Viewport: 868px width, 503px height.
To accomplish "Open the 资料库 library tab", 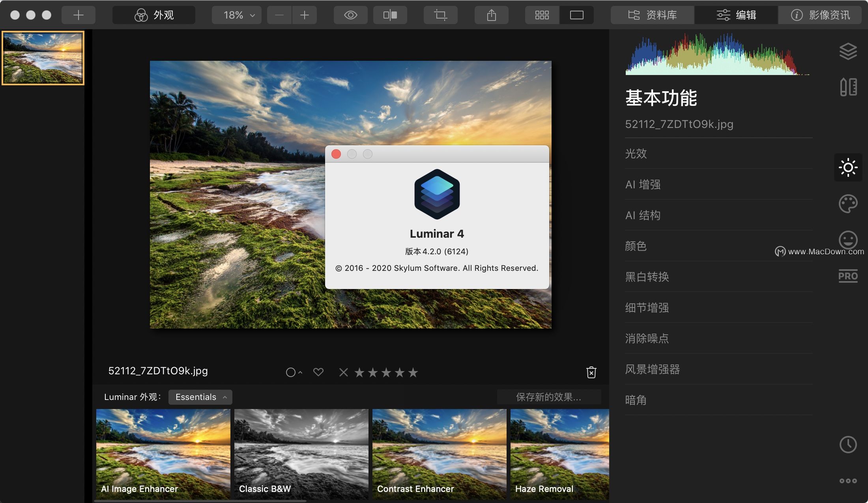I will tap(652, 15).
